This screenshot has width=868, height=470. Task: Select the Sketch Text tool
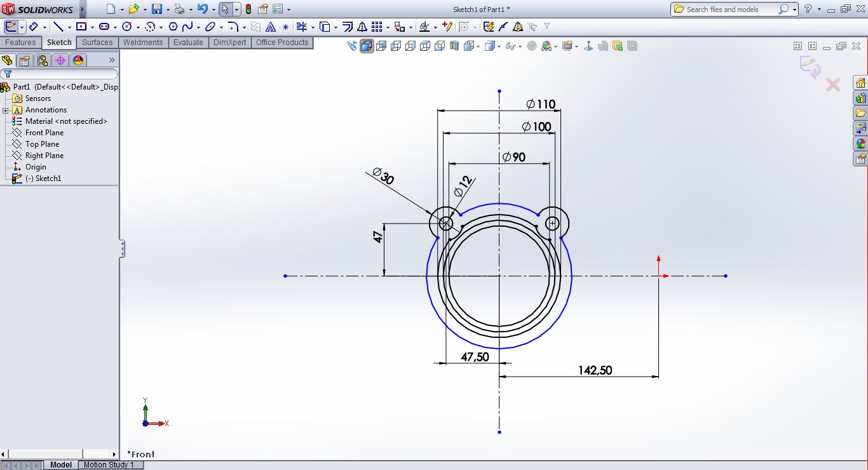271,27
